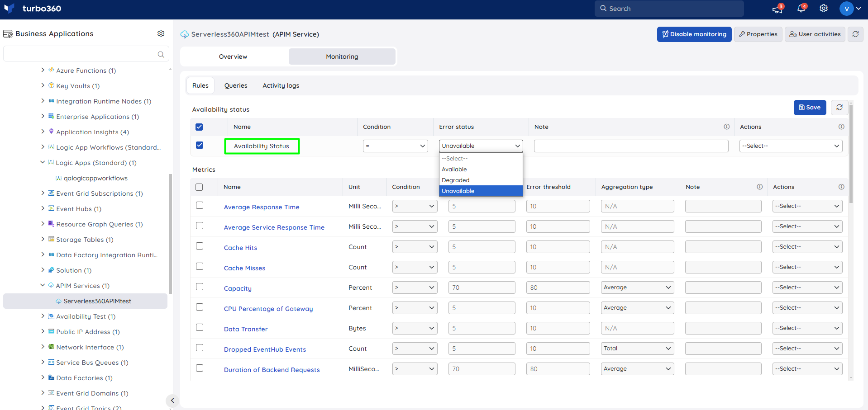The height and width of the screenshot is (410, 868).
Task: Click the Application Insights icon in tree
Action: point(51,132)
